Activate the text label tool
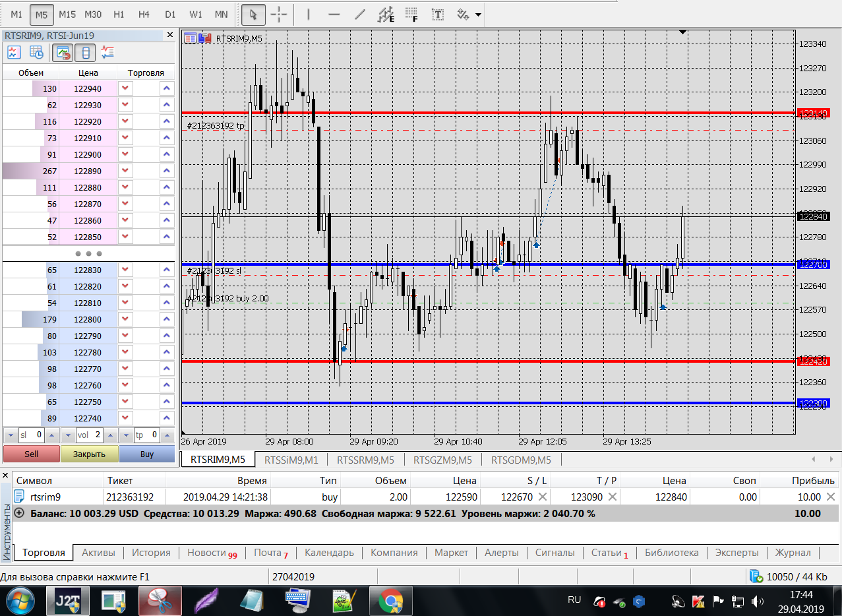The image size is (842, 616). click(x=437, y=14)
